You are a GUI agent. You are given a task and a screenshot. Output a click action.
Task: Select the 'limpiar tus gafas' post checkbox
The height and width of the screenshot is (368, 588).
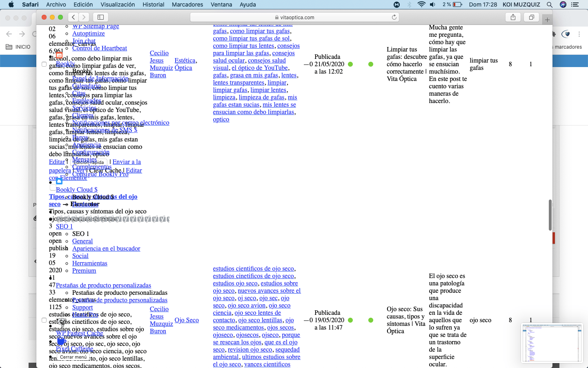(x=44, y=64)
